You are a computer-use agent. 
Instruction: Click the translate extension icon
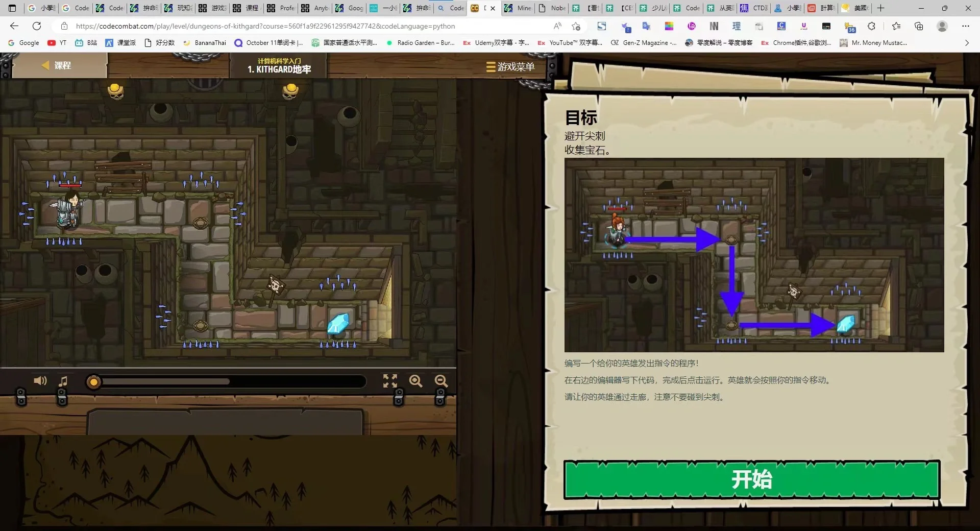[646, 26]
